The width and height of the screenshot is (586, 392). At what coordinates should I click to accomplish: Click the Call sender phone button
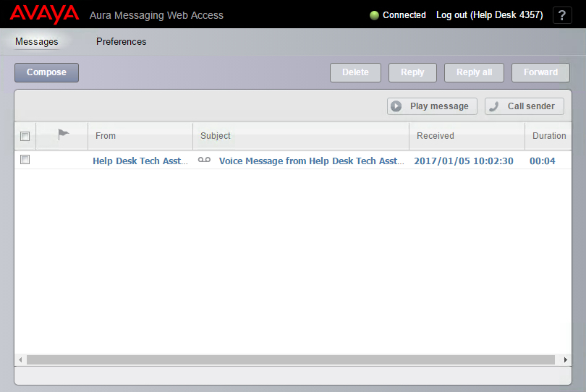coord(524,106)
